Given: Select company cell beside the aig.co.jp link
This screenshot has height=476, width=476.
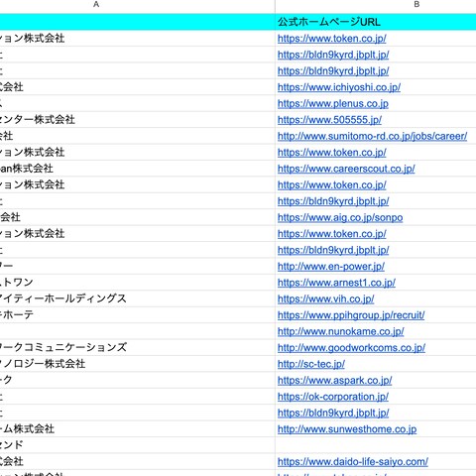Looking at the screenshot, I should click(x=137, y=217).
